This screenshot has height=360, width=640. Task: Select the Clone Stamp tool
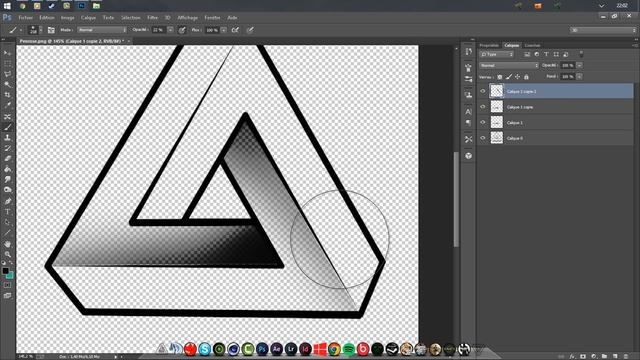(7, 138)
